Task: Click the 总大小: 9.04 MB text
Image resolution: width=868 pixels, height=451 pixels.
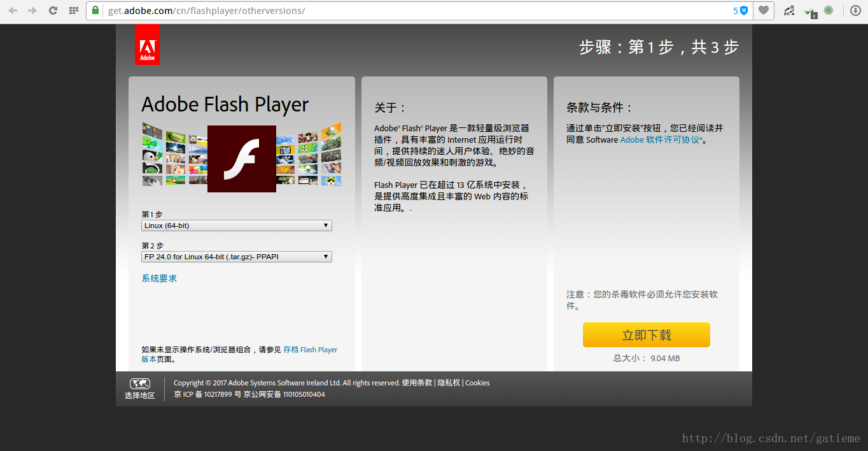Action: click(647, 358)
